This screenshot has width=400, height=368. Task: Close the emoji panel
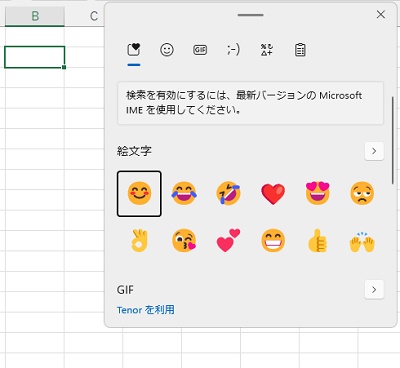click(x=381, y=14)
